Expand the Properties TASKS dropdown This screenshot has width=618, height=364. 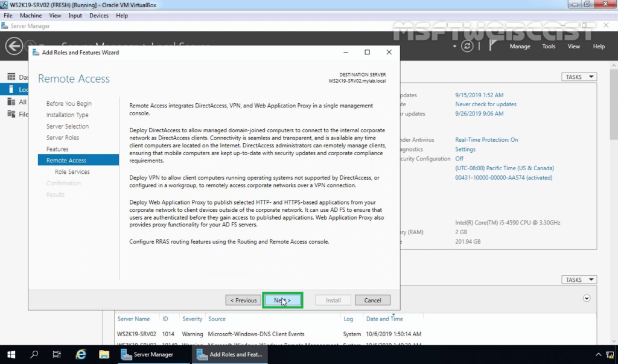tap(579, 77)
